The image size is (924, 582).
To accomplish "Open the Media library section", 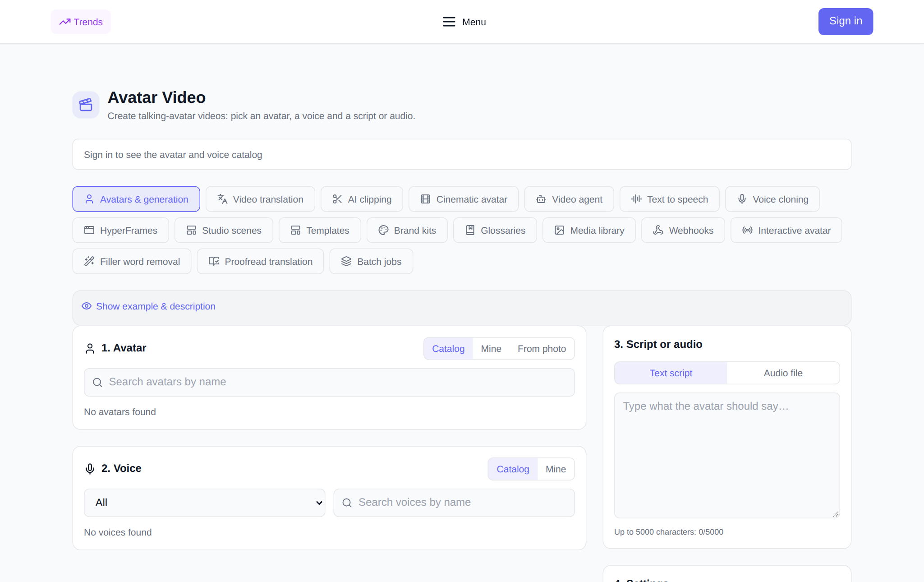I will (x=589, y=230).
